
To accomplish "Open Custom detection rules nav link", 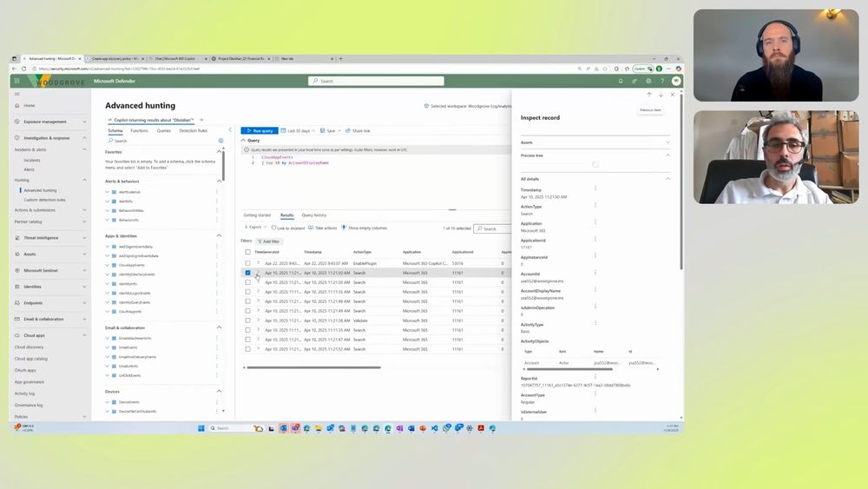I will click(x=44, y=200).
